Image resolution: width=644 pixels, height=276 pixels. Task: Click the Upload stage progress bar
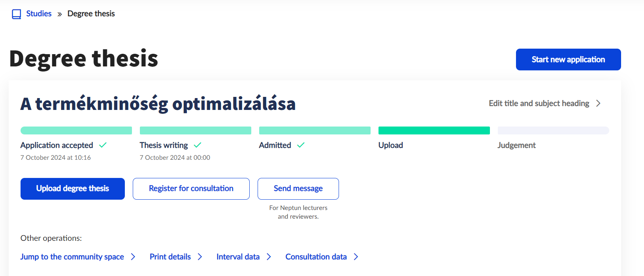pos(434,130)
